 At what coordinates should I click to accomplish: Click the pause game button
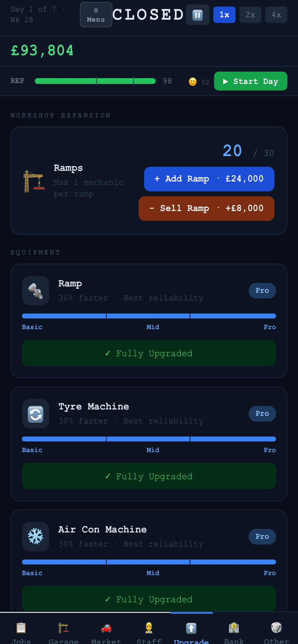pyautogui.click(x=197, y=15)
